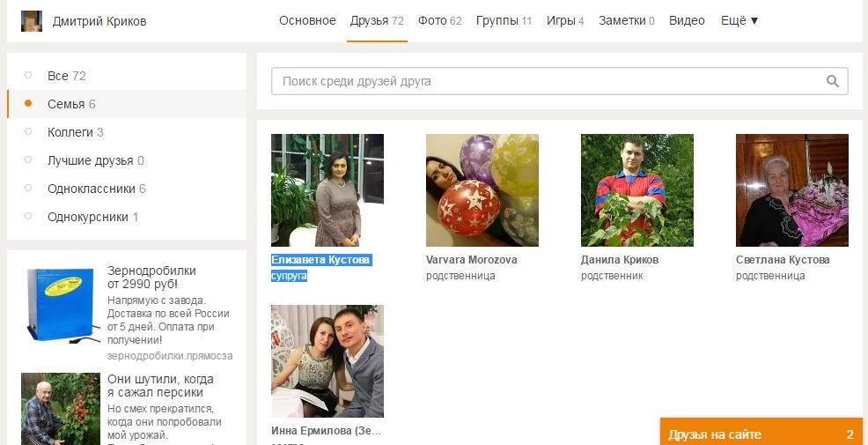Click the peach gardener ad image
The width and height of the screenshot is (868, 445).
pyautogui.click(x=61, y=409)
